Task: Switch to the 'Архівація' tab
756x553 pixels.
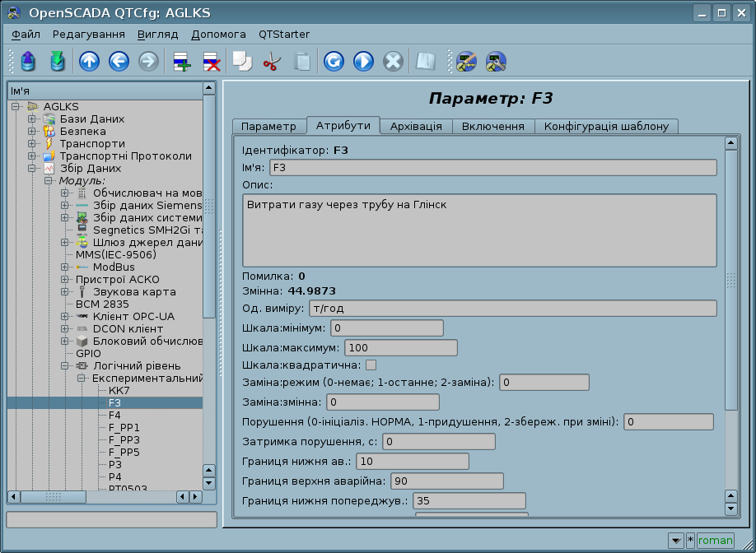Action: [x=416, y=126]
